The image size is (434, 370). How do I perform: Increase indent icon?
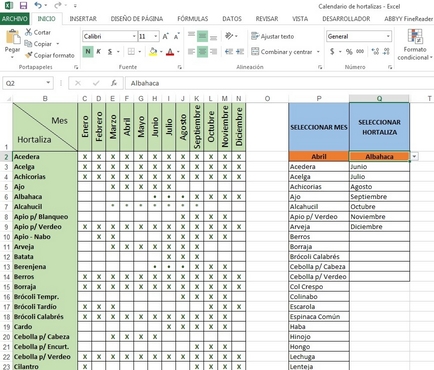tap(240, 52)
